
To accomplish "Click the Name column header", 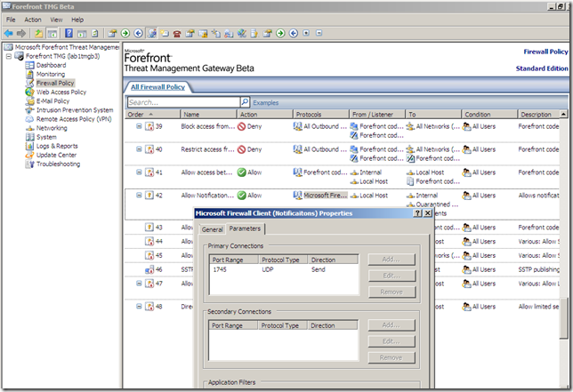I will pyautogui.click(x=208, y=115).
